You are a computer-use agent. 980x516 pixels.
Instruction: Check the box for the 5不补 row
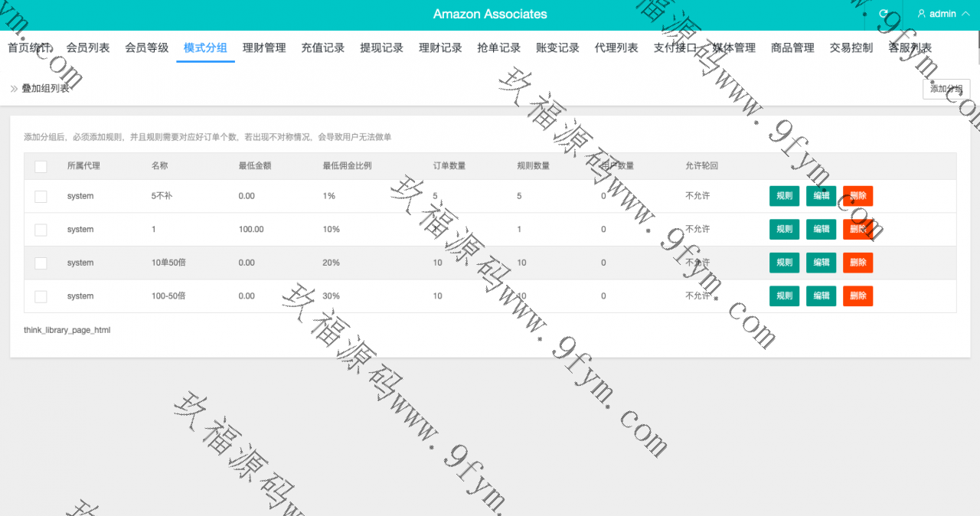click(41, 196)
